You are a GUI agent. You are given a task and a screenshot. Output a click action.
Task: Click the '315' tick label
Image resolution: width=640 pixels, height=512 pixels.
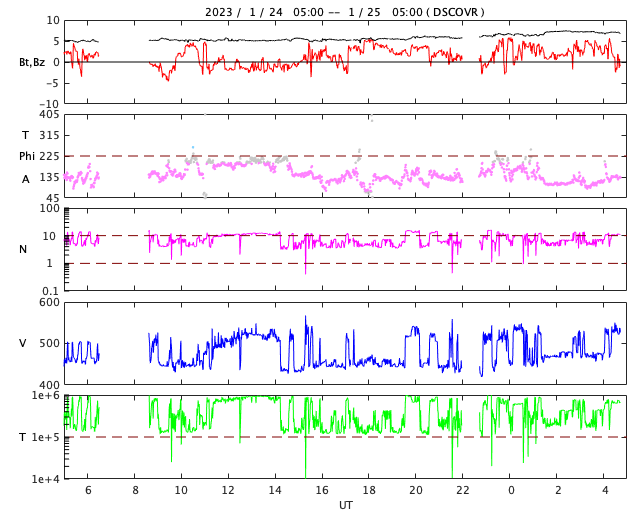49,135
